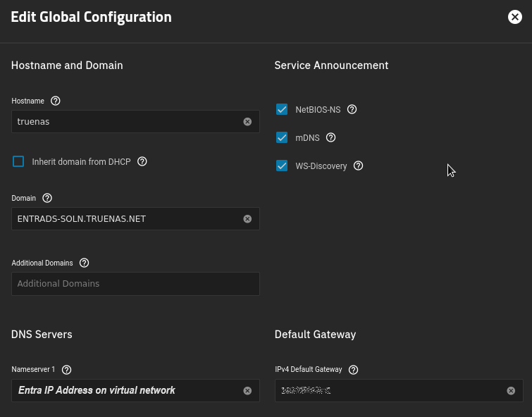
Task: Close the Edit Global Configuration panel
Action: (514, 17)
